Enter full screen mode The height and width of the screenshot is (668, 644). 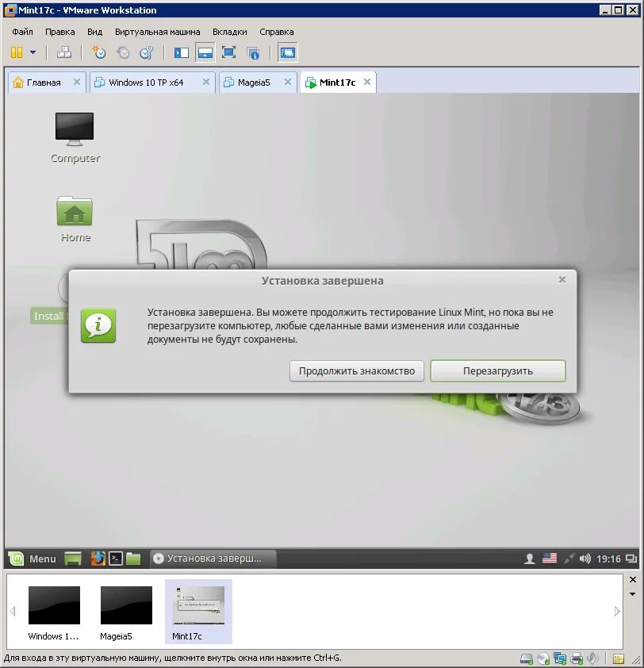point(228,52)
